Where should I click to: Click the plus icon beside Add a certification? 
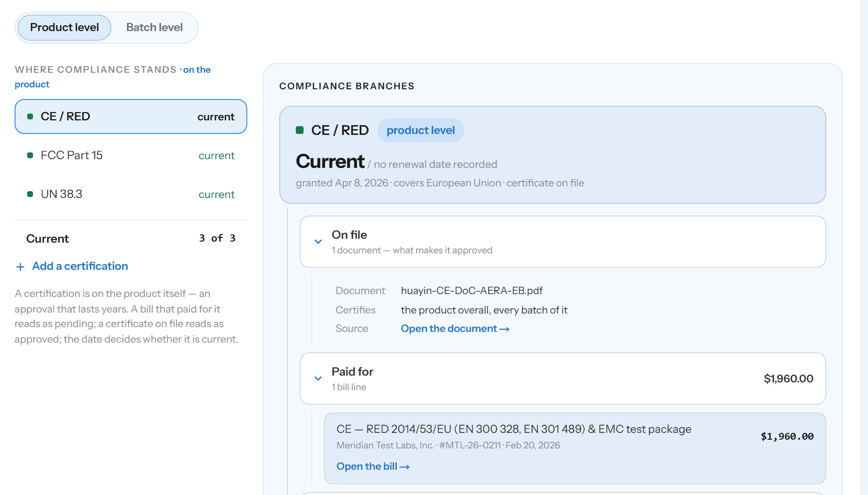coord(20,267)
